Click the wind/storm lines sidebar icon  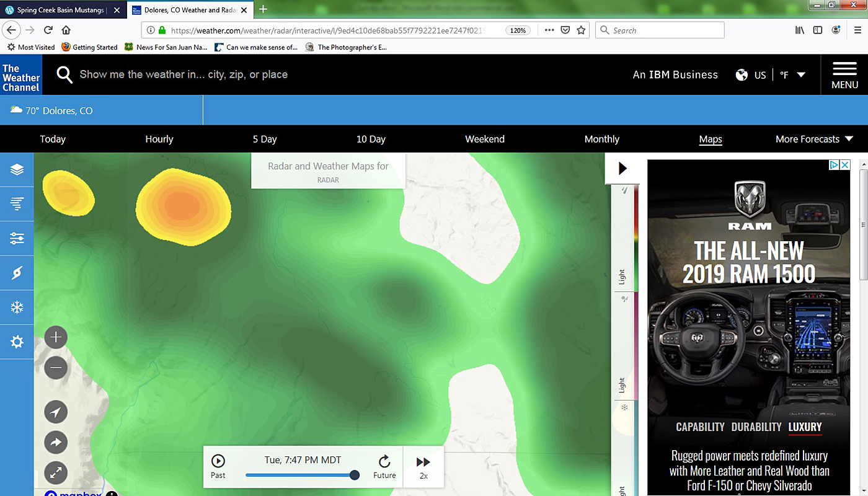(17, 203)
